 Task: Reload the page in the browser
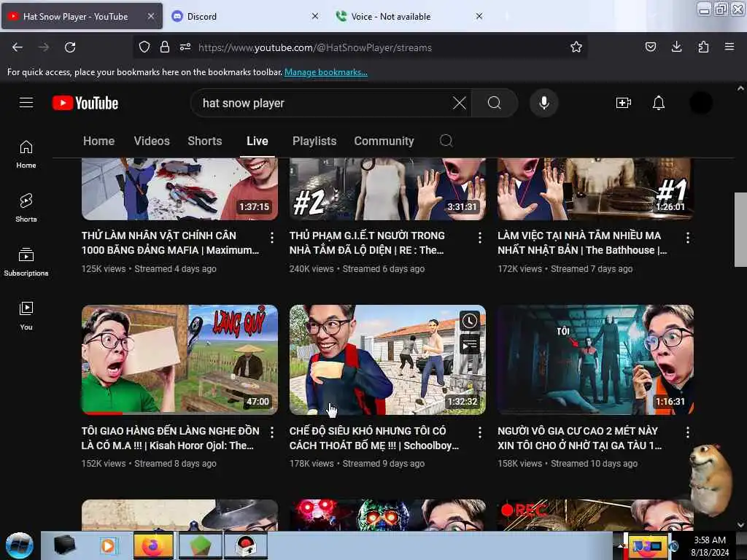(x=70, y=47)
